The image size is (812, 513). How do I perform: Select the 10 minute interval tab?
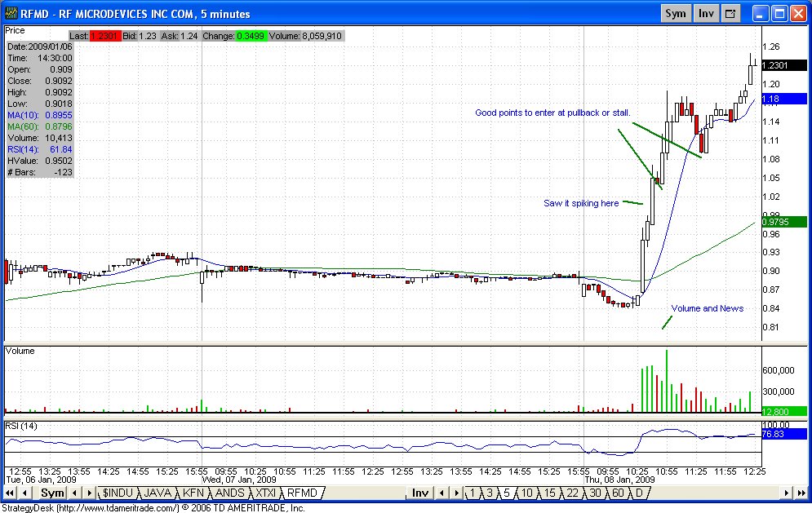tap(526, 493)
